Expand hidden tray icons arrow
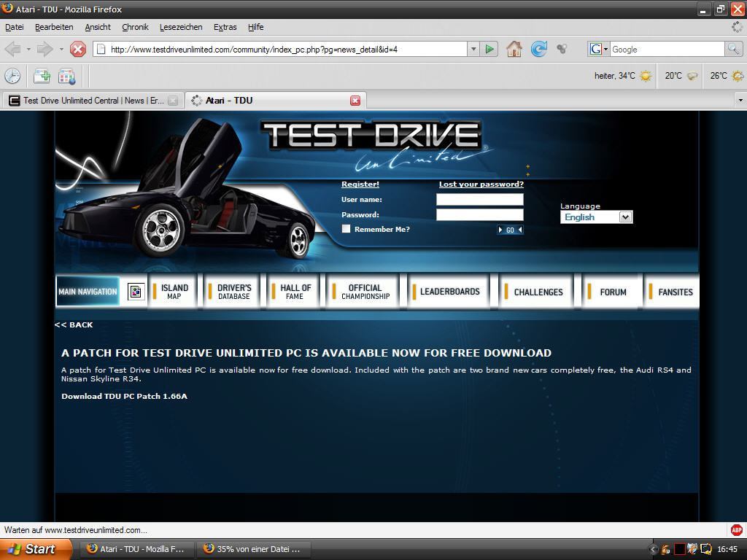The width and height of the screenshot is (747, 560). (x=653, y=549)
